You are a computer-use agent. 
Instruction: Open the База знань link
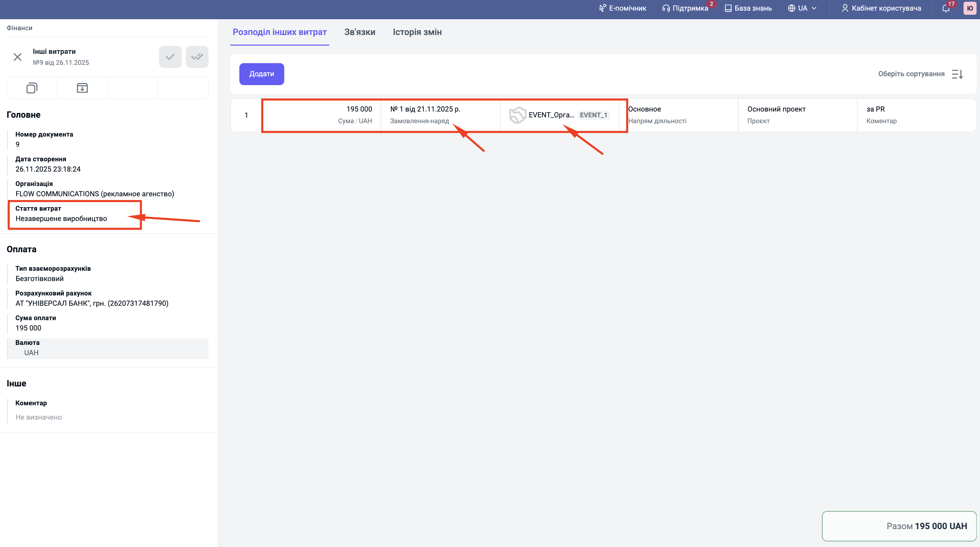(x=748, y=8)
